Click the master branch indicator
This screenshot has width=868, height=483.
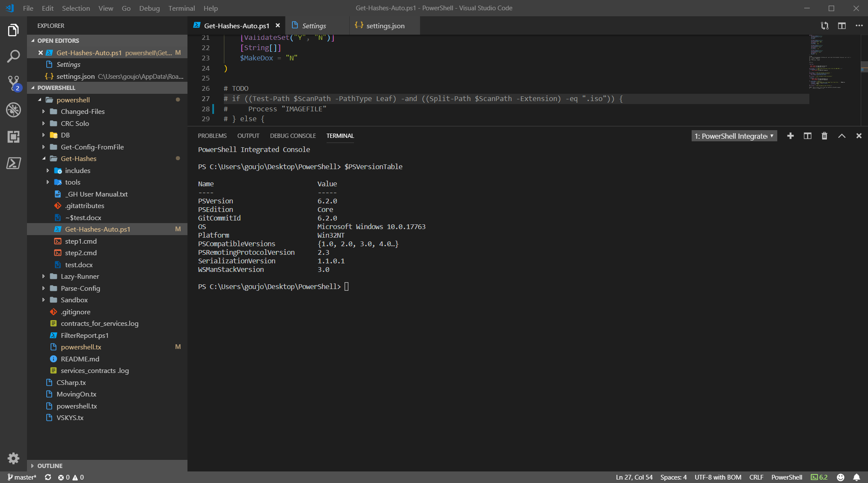21,477
